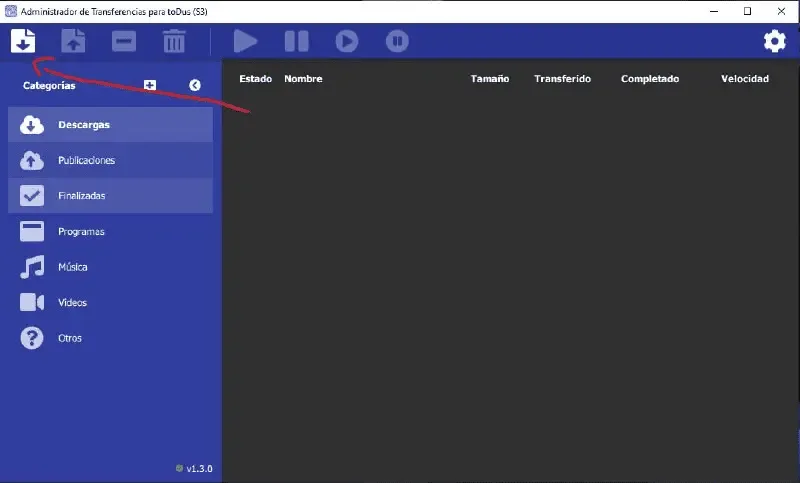This screenshot has width=800, height=483.
Task: Click the circled play start-all icon
Action: point(347,41)
